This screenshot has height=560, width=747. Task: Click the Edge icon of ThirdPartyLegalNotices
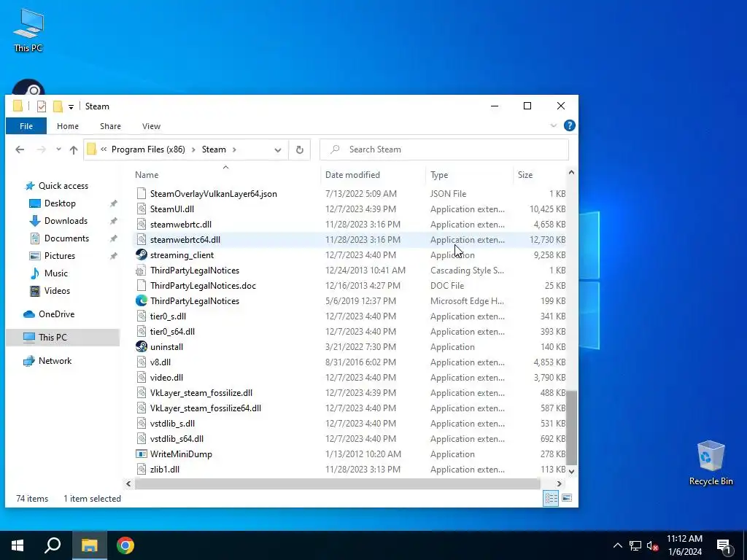(x=141, y=301)
